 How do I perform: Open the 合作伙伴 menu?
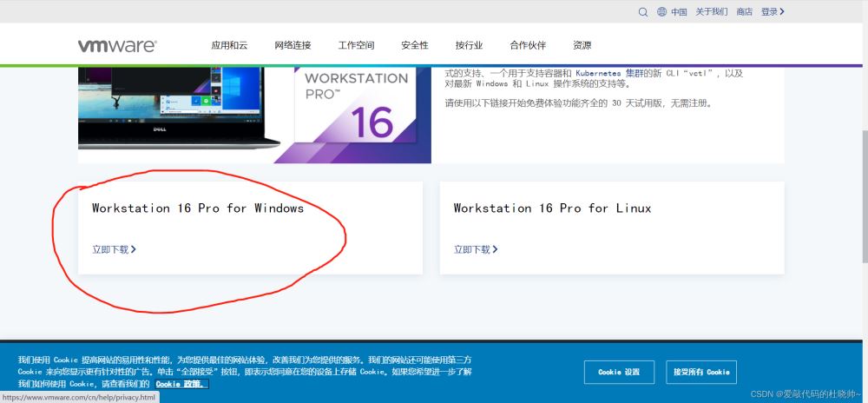tap(528, 46)
